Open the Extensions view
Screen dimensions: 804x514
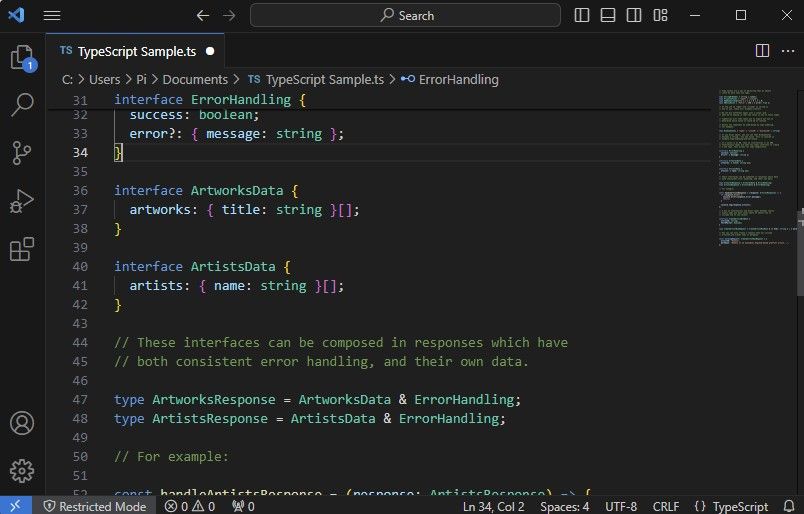[22, 249]
